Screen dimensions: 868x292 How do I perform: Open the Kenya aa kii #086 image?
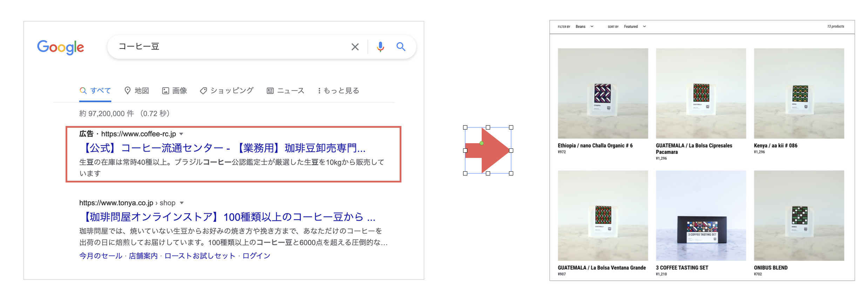[x=799, y=93]
